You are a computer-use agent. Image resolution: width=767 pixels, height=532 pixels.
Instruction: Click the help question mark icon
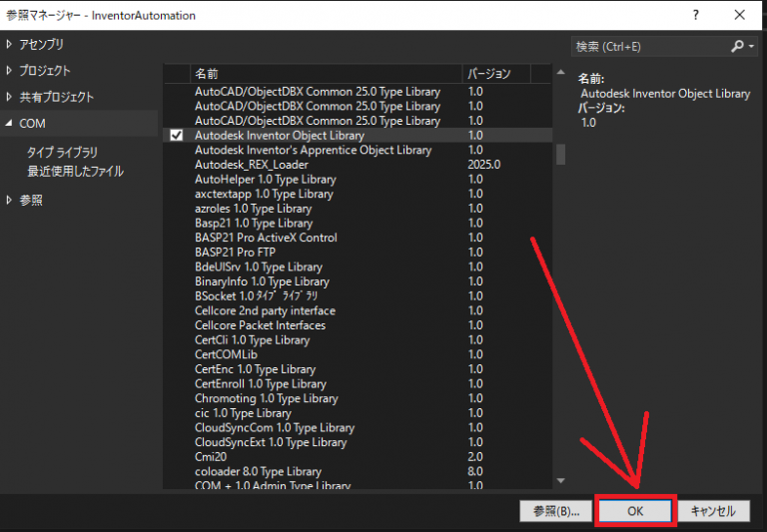coord(691,15)
